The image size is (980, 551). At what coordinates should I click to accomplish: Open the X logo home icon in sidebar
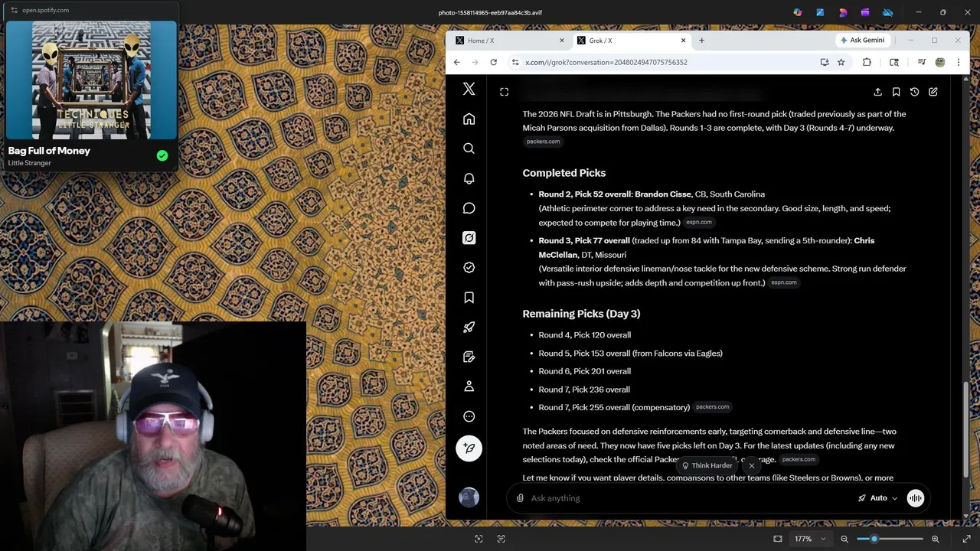coord(469,90)
